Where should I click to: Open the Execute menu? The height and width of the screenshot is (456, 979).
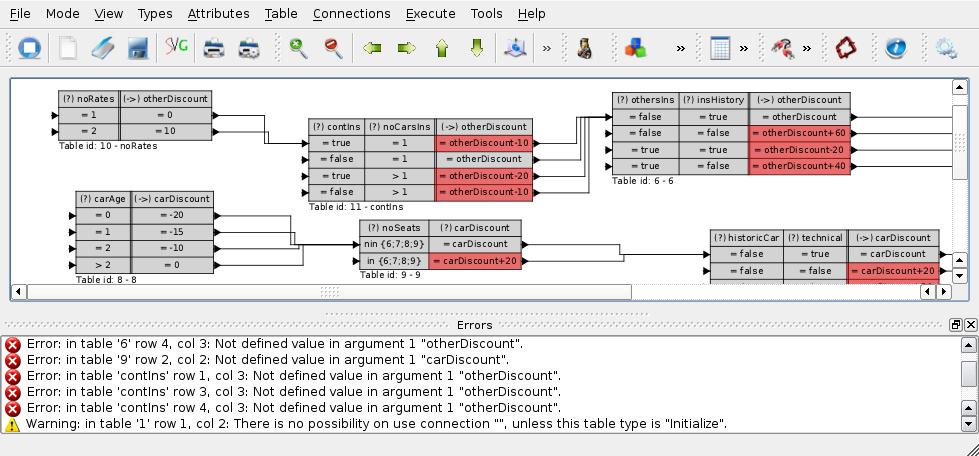pos(430,13)
